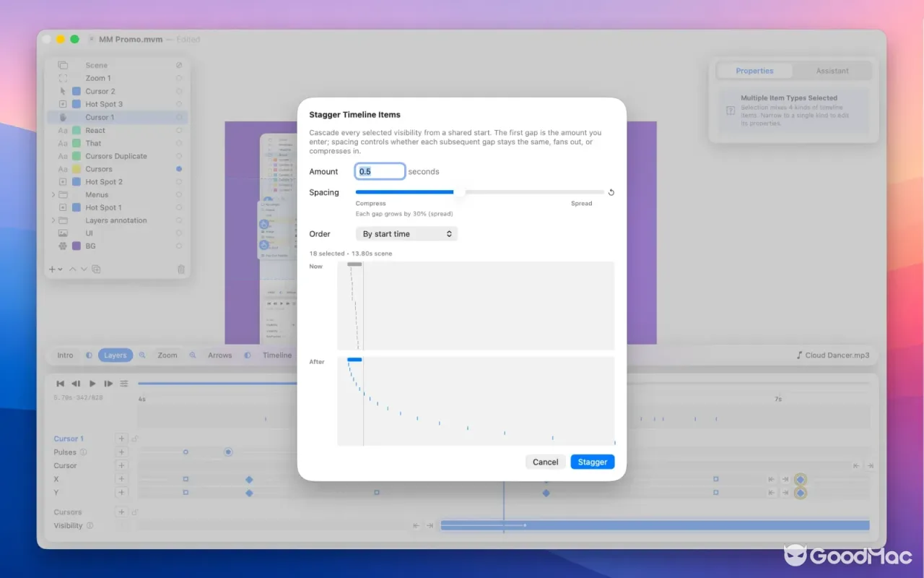This screenshot has width=924, height=578.
Task: Switch to the Assistant tab
Action: (832, 71)
